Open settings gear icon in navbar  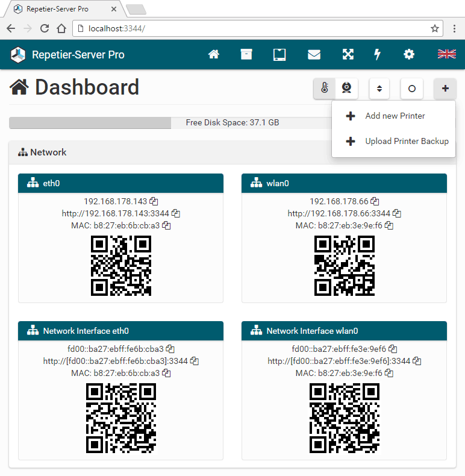(x=409, y=55)
